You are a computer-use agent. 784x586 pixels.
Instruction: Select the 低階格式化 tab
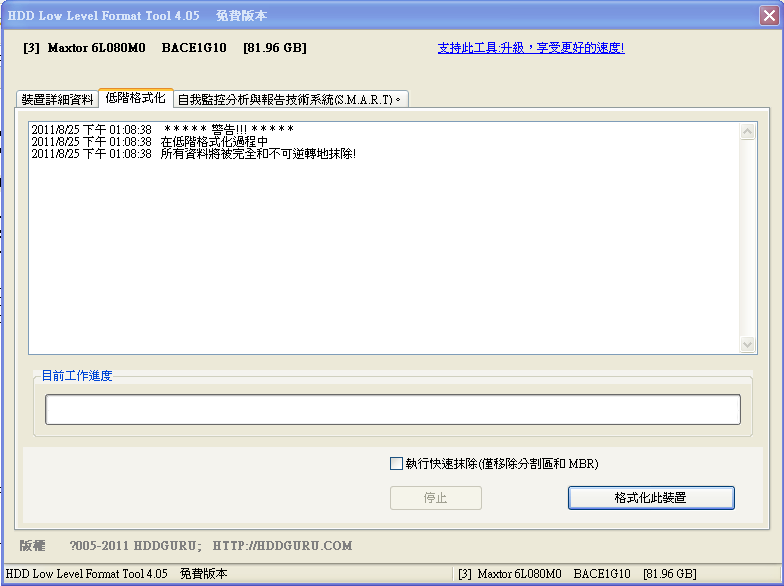click(136, 98)
